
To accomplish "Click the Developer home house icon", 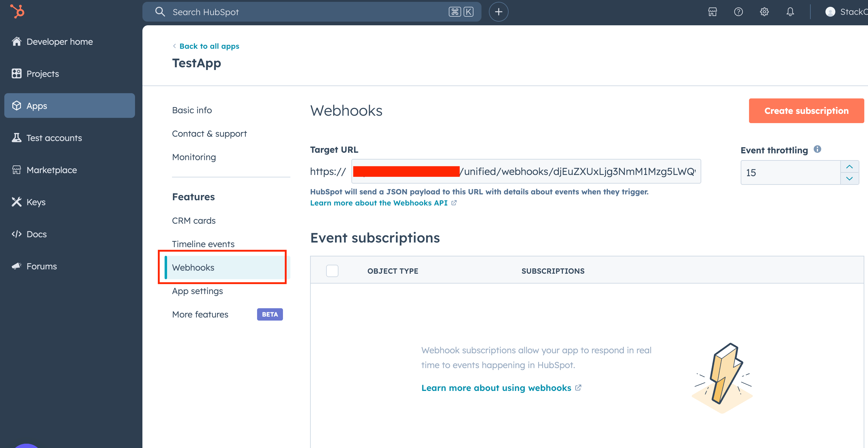I will click(17, 41).
